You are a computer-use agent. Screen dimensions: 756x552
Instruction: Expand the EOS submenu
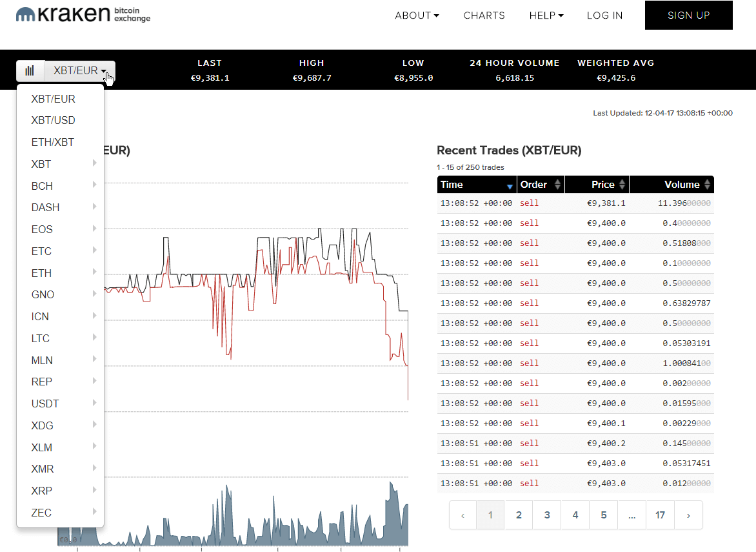pyautogui.click(x=60, y=229)
